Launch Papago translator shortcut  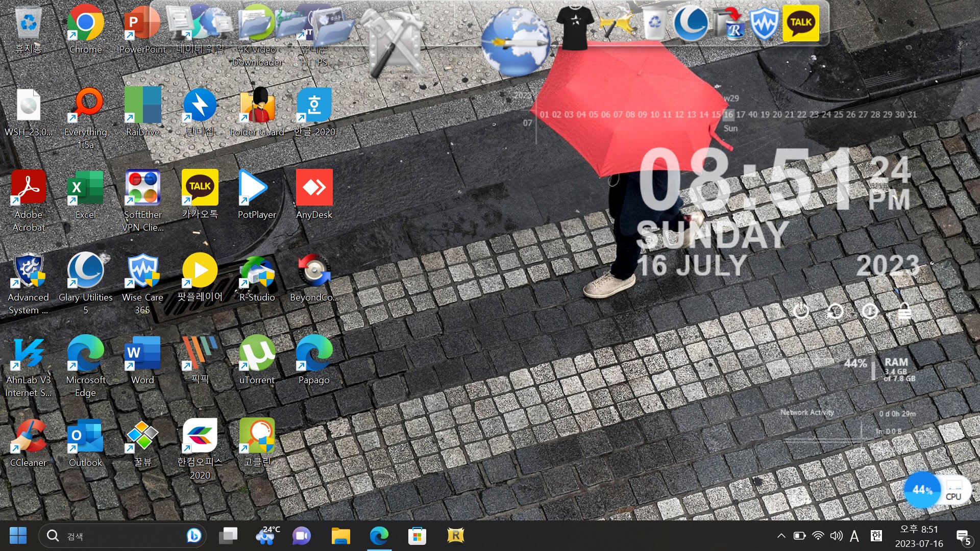pos(314,360)
